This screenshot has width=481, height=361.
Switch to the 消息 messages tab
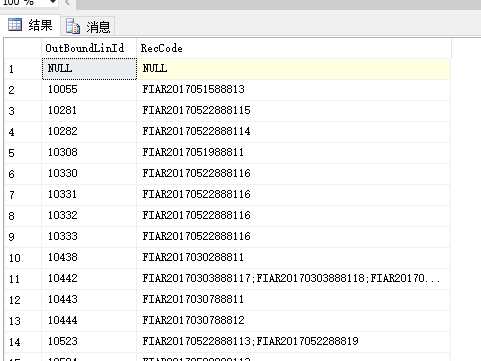pos(88,26)
